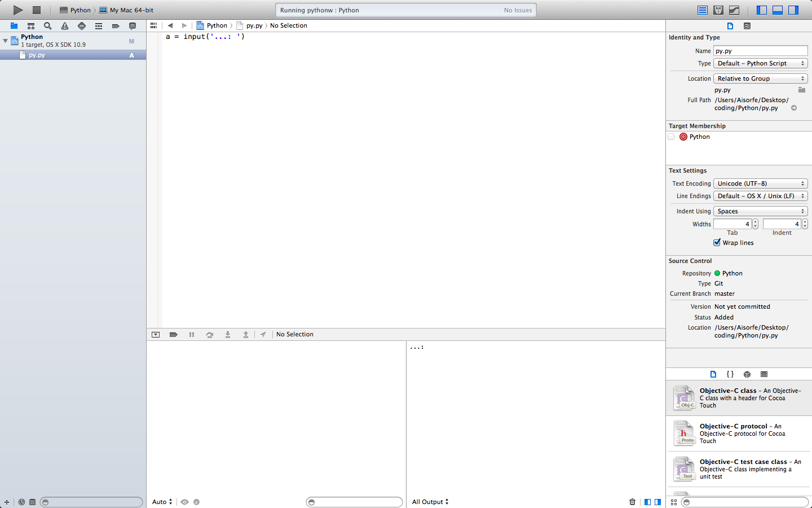The height and width of the screenshot is (508, 812).
Task: Show the Standard editor
Action: [x=703, y=10]
